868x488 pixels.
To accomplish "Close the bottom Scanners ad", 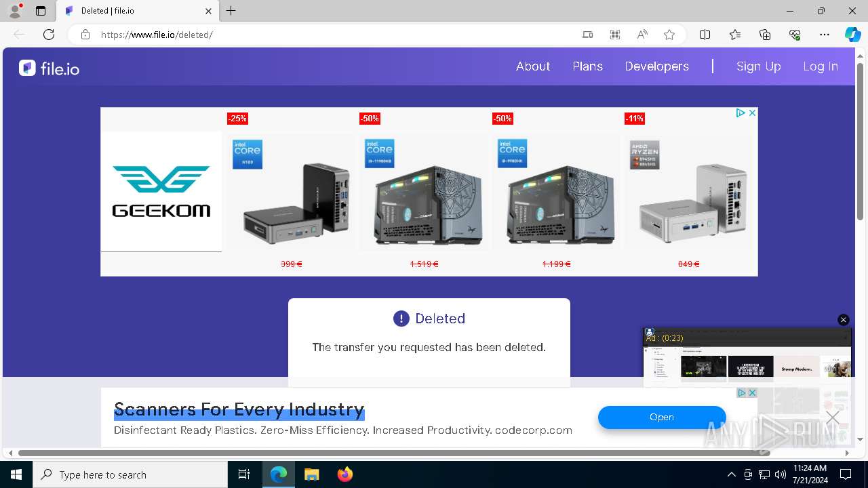I will point(752,393).
